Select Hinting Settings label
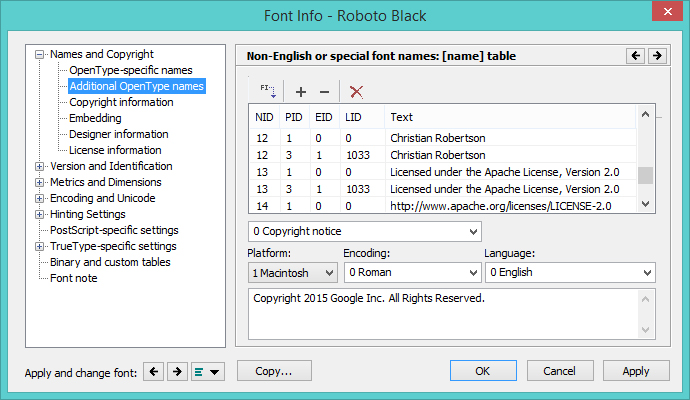 (x=88, y=214)
